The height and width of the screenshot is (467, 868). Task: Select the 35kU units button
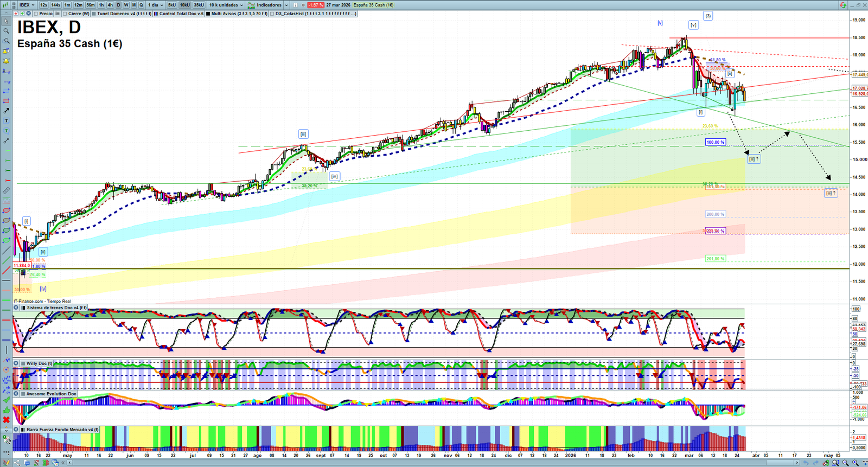click(x=199, y=5)
